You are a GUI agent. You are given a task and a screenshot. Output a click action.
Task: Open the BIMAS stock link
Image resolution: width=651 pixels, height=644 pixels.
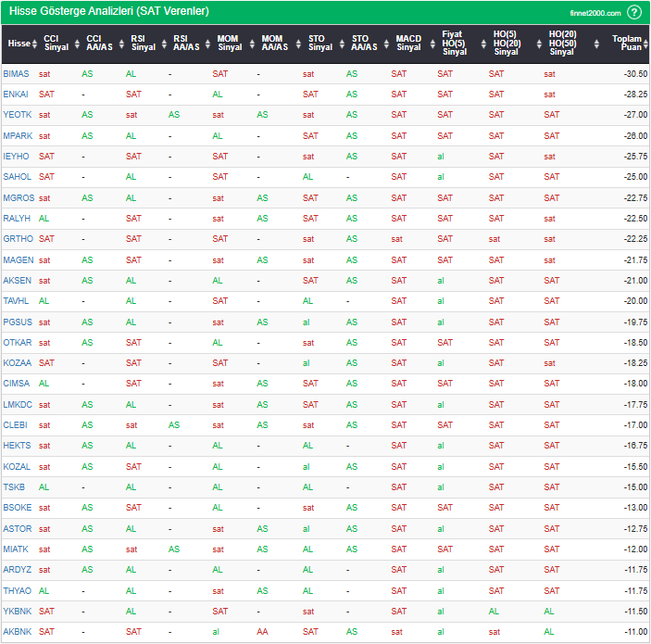(16, 73)
